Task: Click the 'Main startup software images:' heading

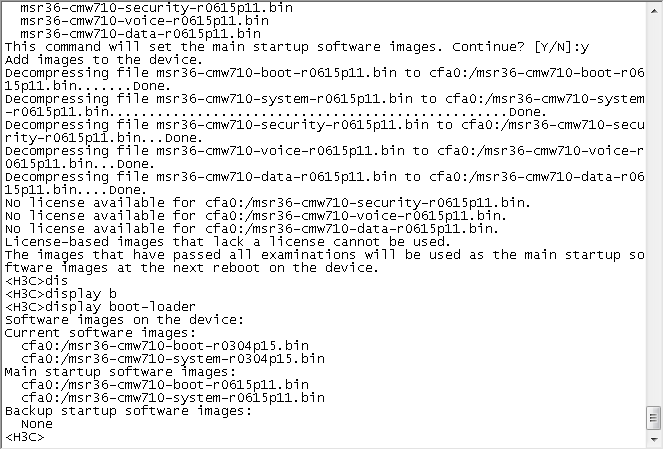Action: (108, 371)
